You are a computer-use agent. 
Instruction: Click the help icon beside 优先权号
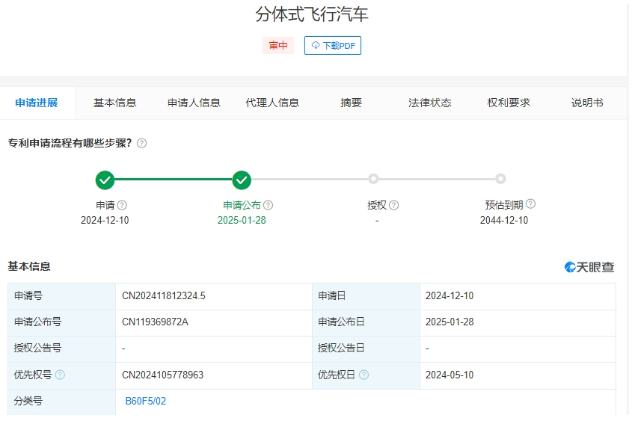click(60, 375)
